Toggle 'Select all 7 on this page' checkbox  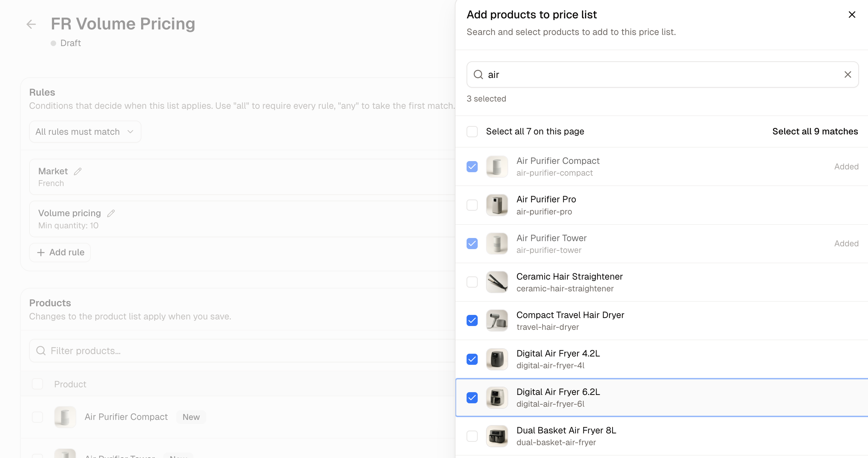click(472, 132)
